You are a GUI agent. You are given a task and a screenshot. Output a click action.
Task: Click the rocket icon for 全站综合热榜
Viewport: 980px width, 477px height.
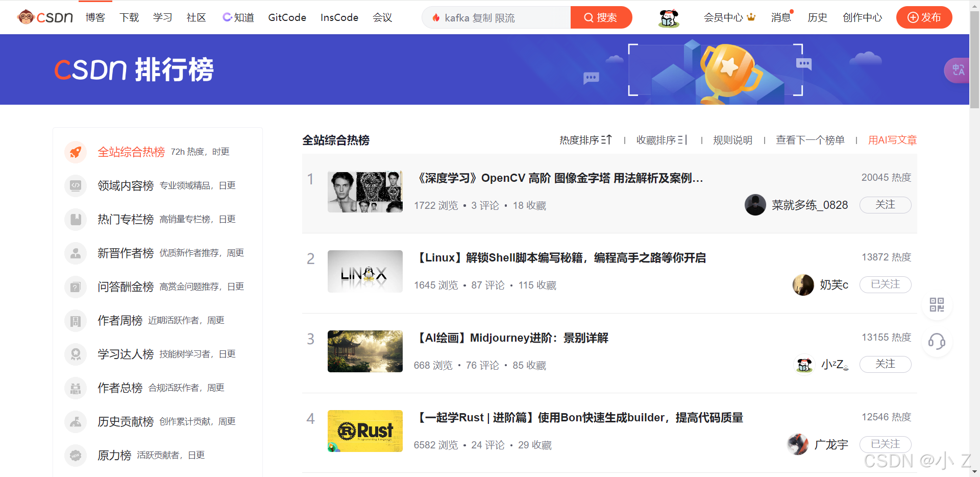[76, 152]
